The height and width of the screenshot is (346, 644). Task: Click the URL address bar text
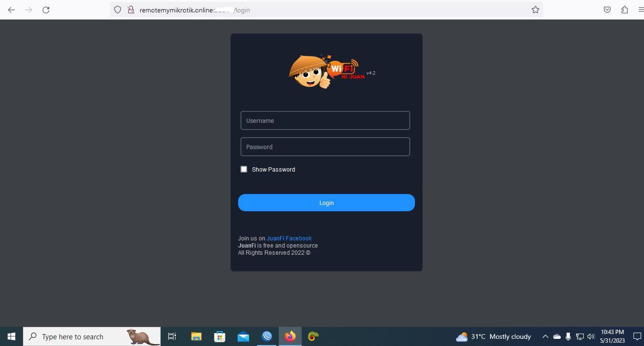pyautogui.click(x=195, y=10)
